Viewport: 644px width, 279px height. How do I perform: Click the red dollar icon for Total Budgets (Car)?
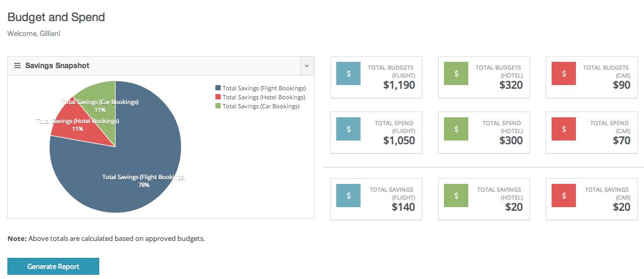point(564,73)
